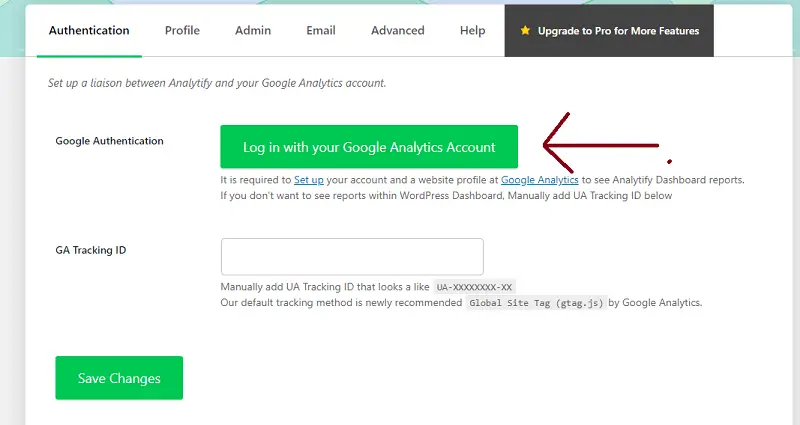Screen dimensions: 800x425
Task: Follow the "Set up" link
Action: (x=308, y=180)
